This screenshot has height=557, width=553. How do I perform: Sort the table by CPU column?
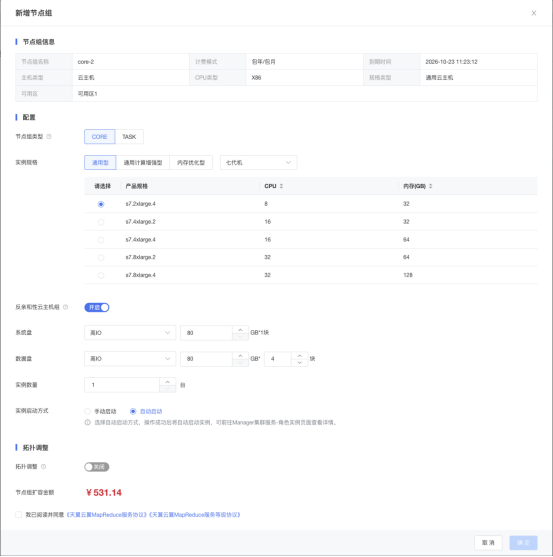(x=281, y=186)
